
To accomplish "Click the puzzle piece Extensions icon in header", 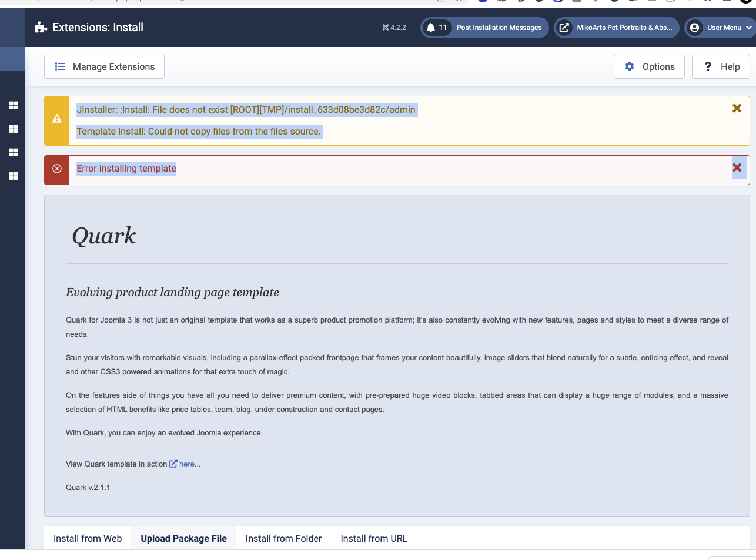I will tap(41, 28).
